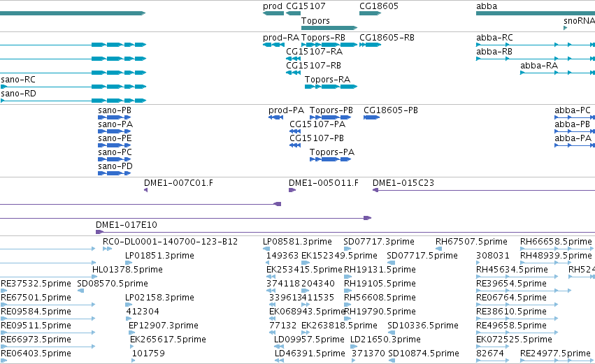Click the RE24977.5prime EST label
This screenshot has height=364, width=595.
pyautogui.click(x=555, y=354)
